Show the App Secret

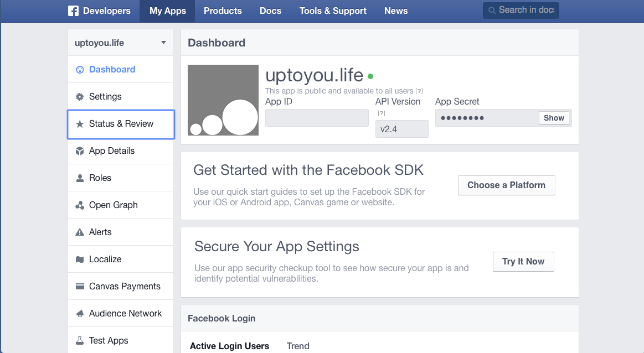(x=554, y=118)
